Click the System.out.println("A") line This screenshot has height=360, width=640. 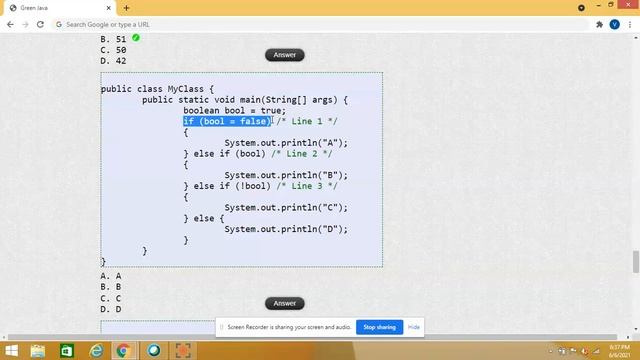coord(286,143)
